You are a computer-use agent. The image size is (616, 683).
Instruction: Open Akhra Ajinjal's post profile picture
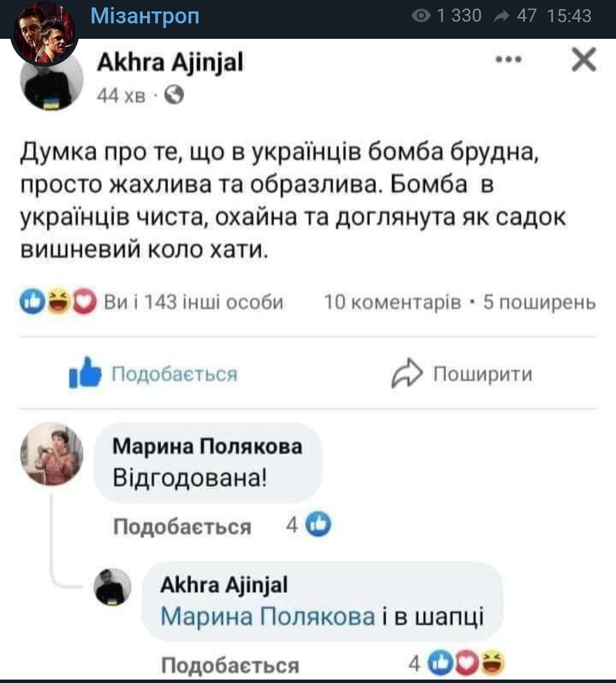(52, 83)
